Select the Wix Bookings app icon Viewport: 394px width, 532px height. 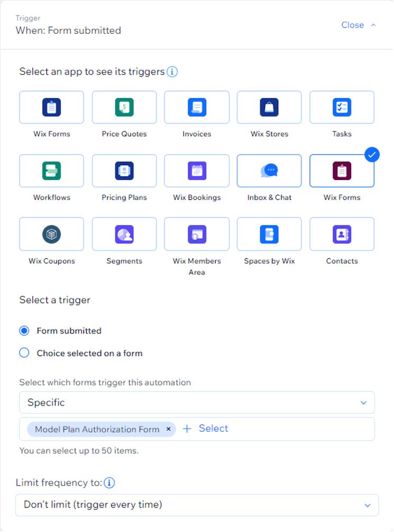pyautogui.click(x=197, y=170)
